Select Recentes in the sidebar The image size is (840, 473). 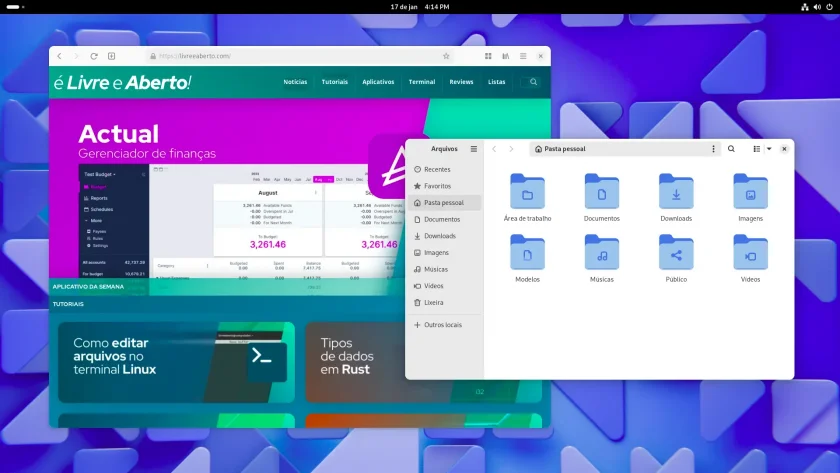[x=445, y=169]
